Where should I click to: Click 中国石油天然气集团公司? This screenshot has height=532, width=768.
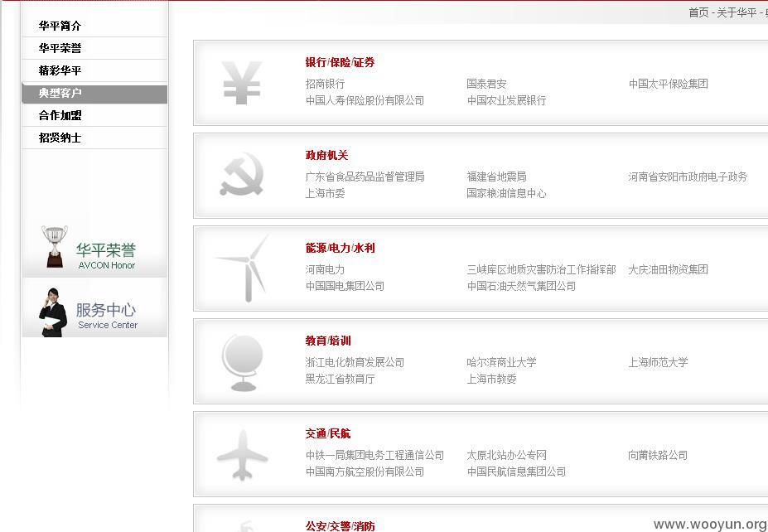point(521,286)
